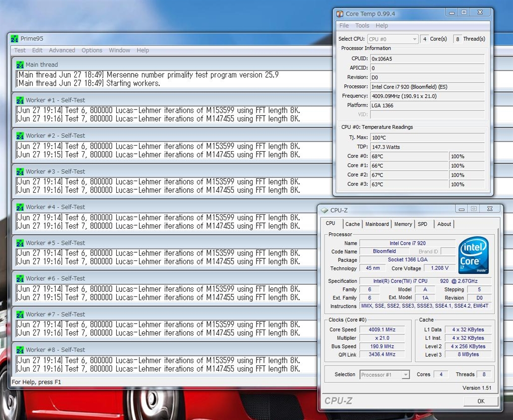
Task: Close the CPU-Z window
Action: pyautogui.click(x=490, y=209)
